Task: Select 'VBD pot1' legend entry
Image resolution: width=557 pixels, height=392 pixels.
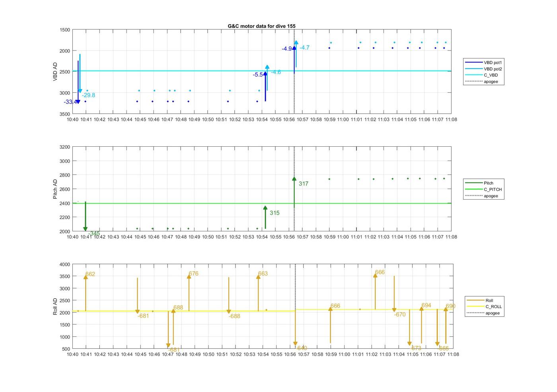Action: [483, 62]
